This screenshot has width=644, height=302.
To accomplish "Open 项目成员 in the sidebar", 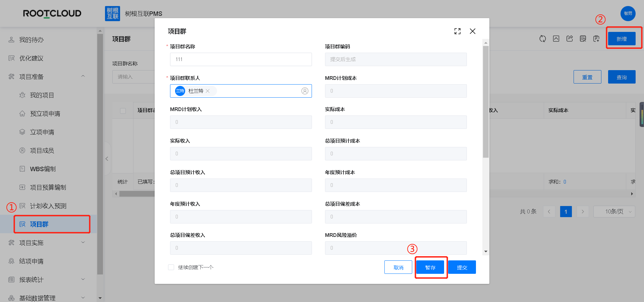I will click(x=42, y=150).
